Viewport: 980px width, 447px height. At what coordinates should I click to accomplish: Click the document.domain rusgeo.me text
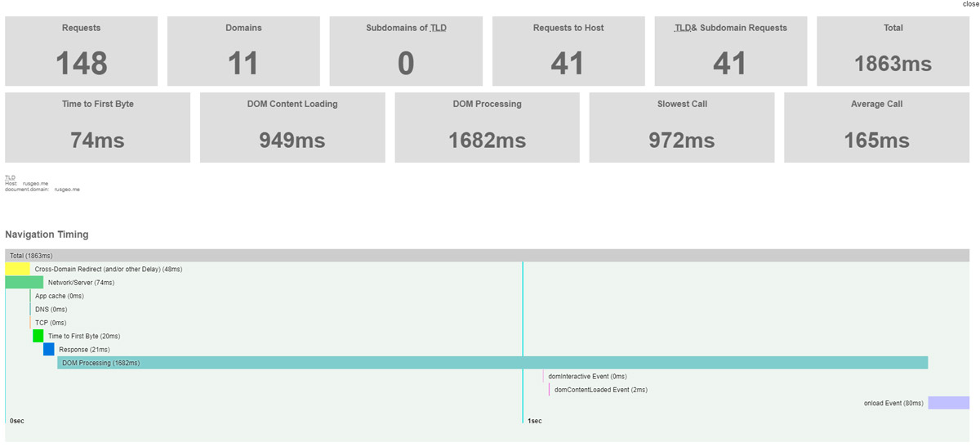(x=42, y=189)
